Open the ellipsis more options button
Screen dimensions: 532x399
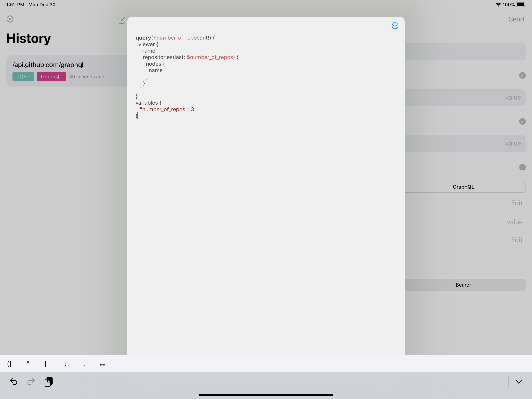[395, 26]
